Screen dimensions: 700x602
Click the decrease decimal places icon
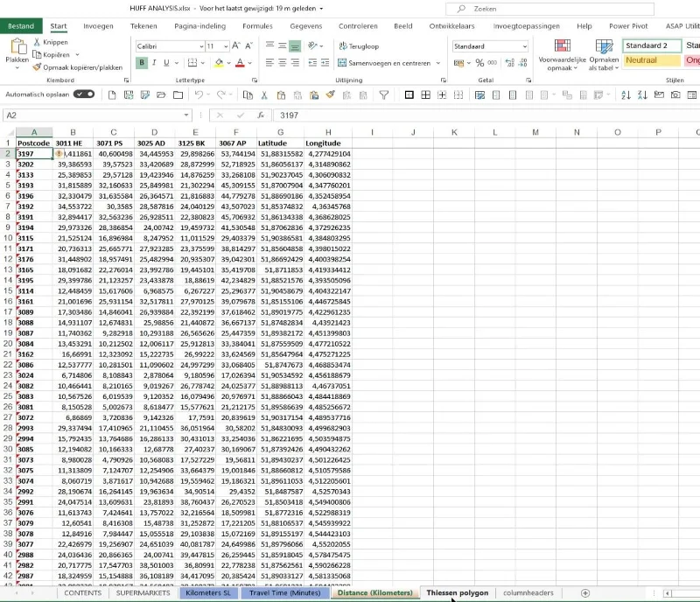pyautogui.click(x=523, y=63)
